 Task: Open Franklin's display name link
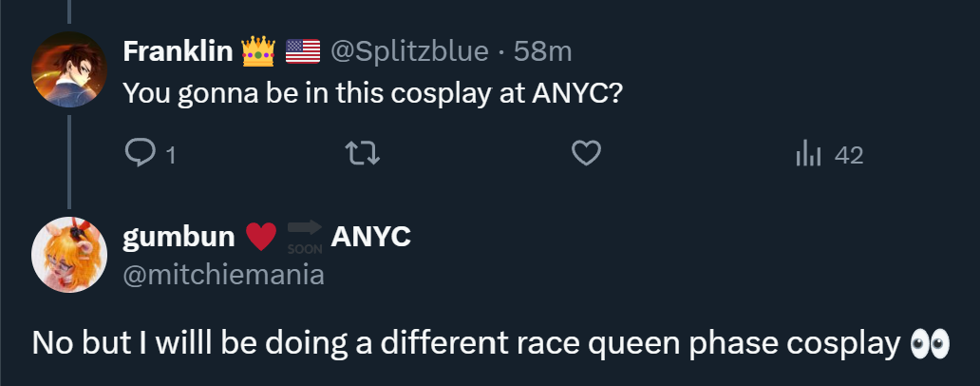(178, 51)
